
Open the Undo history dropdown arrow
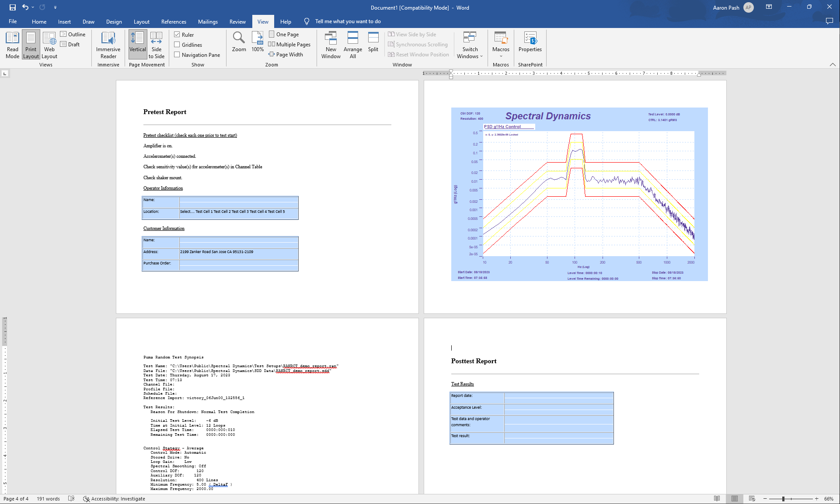tap(33, 7)
